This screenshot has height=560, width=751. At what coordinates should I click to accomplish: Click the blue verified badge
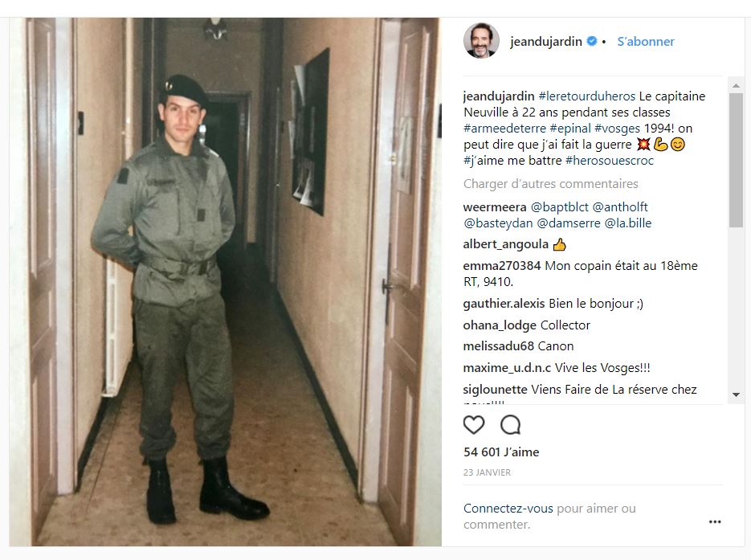click(592, 41)
